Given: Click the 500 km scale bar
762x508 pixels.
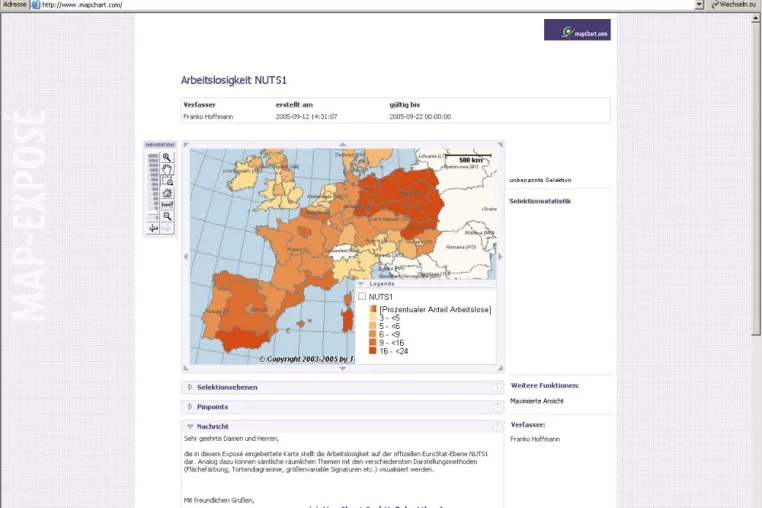Looking at the screenshot, I should tap(469, 159).
